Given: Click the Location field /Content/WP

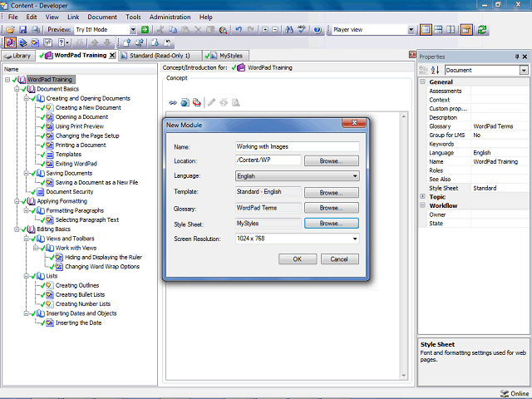Looking at the screenshot, I should pos(268,160).
